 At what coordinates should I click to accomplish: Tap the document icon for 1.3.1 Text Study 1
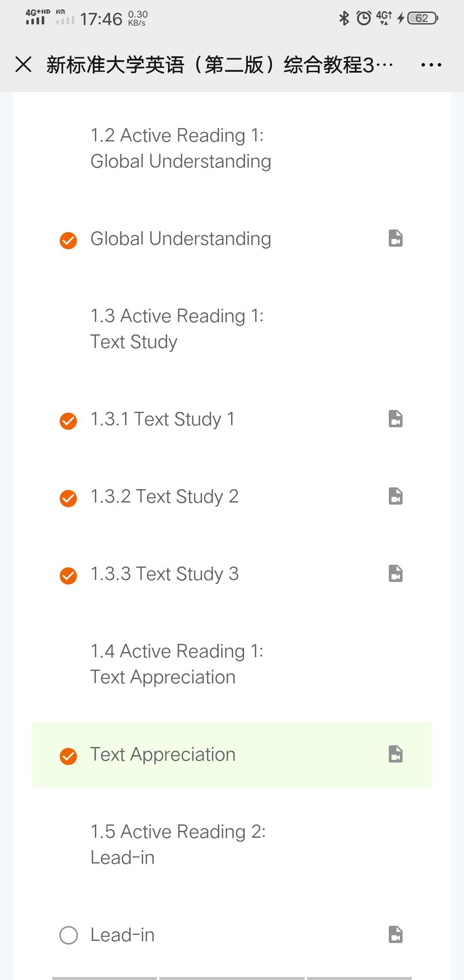395,419
